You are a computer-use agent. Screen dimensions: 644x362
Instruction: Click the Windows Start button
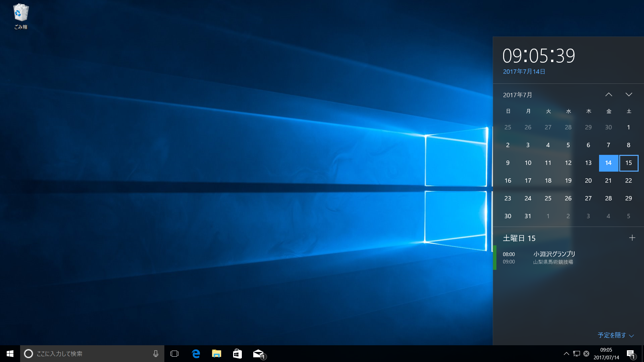pos(10,354)
